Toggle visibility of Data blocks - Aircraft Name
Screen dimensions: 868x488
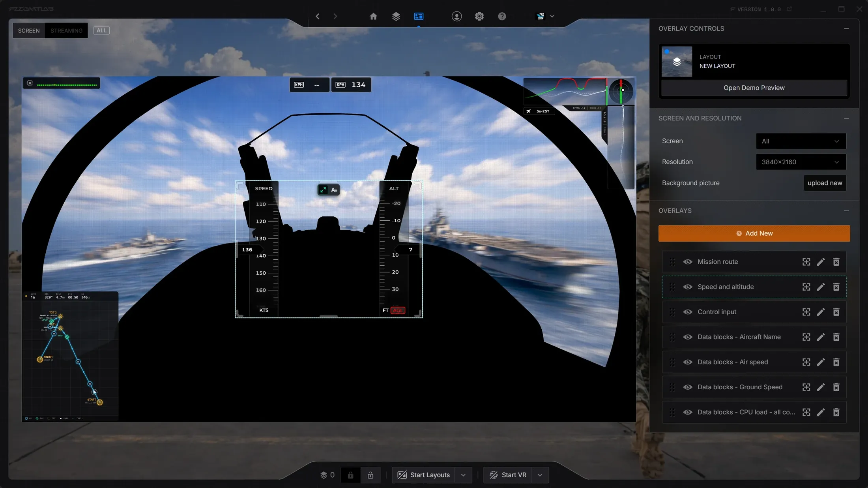coord(688,337)
